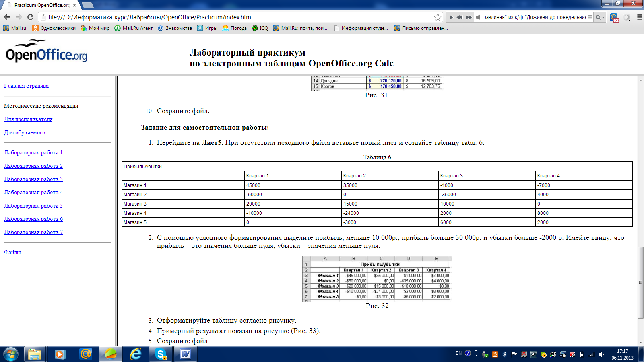Open the browser main menu icon
Image resolution: width=644 pixels, height=362 pixels.
[639, 17]
